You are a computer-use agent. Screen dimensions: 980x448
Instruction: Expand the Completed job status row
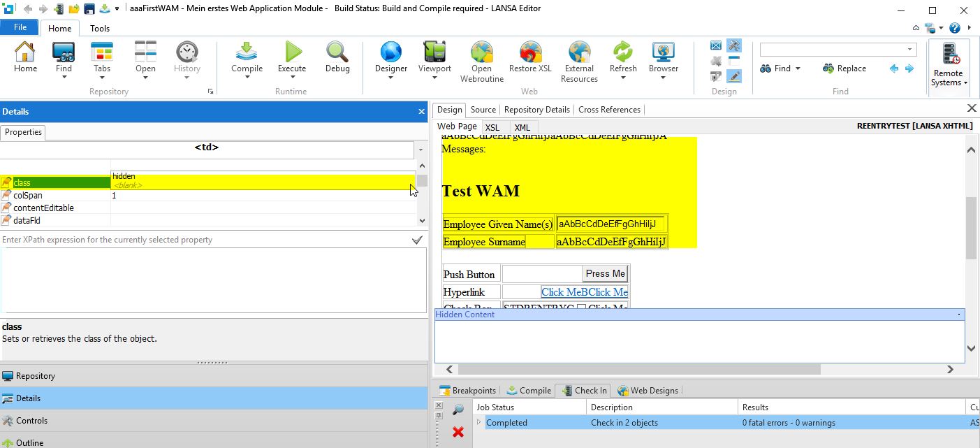click(479, 422)
